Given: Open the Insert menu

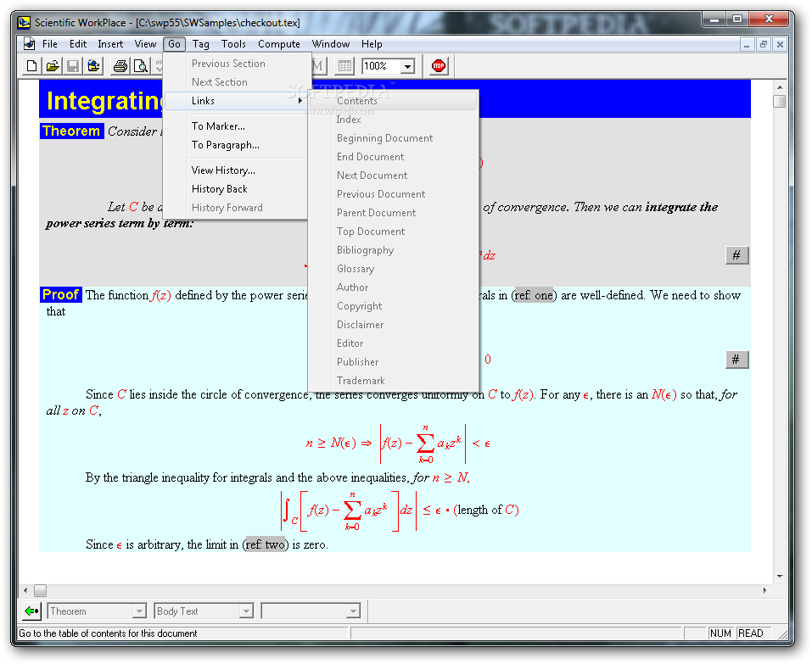Looking at the screenshot, I should [110, 44].
